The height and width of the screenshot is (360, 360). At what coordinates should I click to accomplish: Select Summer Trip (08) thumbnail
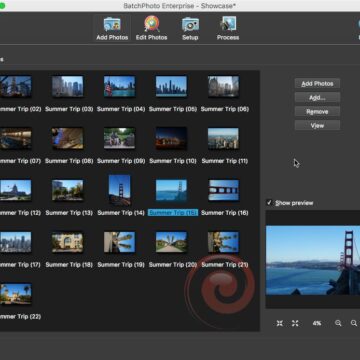68,138
